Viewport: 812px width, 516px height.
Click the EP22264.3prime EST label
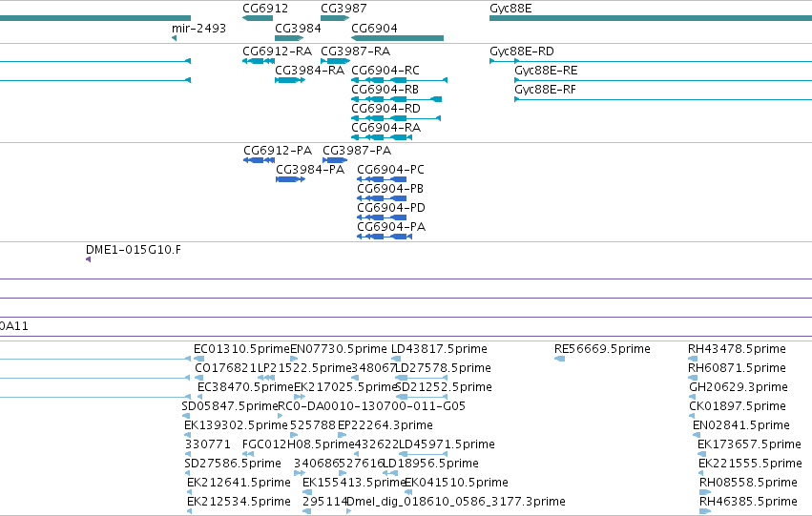tap(385, 426)
